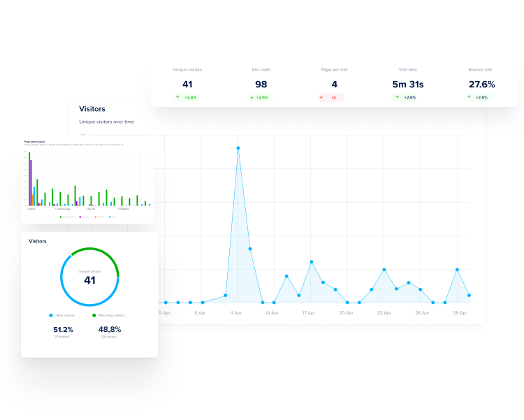Image resolution: width=524 pixels, height=420 pixels.
Task: Click the up-arrow under Visit time
Action: point(397,97)
